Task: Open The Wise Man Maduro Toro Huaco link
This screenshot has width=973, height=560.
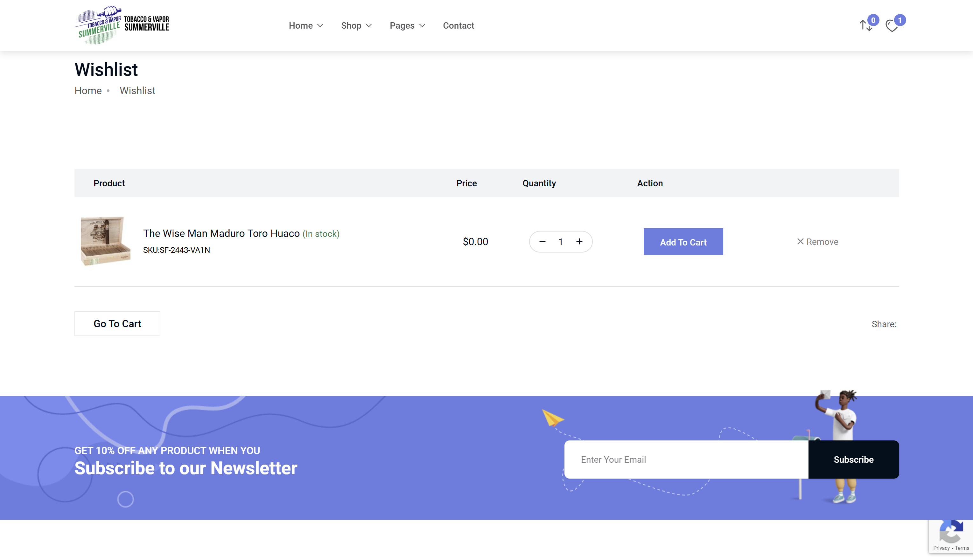Action: tap(221, 233)
